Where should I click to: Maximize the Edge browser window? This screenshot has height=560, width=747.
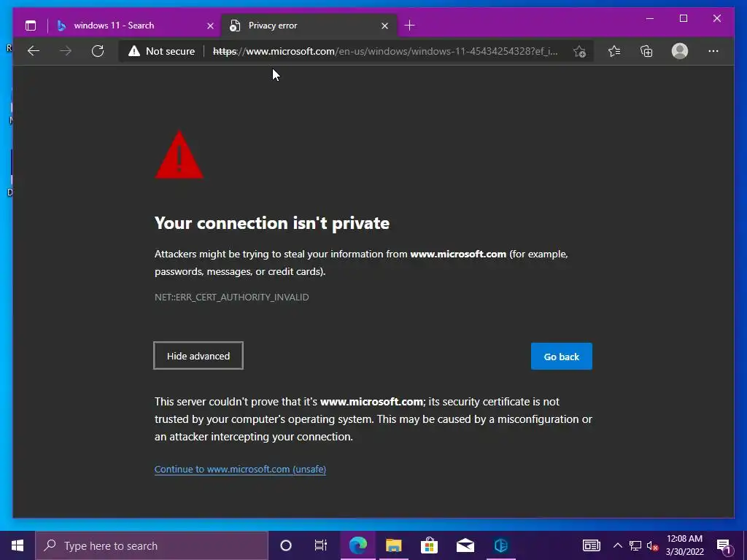coord(683,18)
